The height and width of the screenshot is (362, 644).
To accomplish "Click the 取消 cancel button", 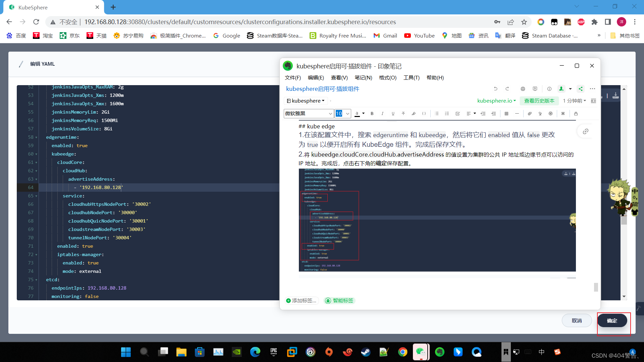I will [x=577, y=321].
